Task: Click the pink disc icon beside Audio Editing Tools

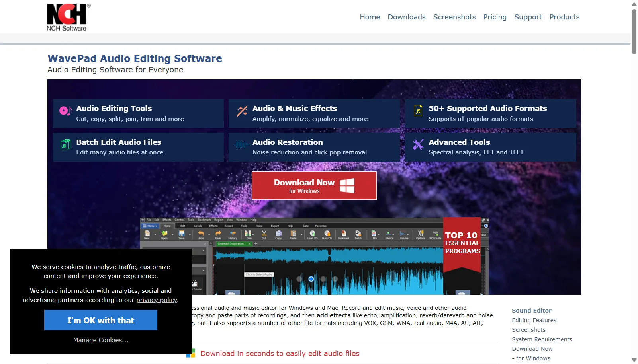Action: (x=65, y=111)
